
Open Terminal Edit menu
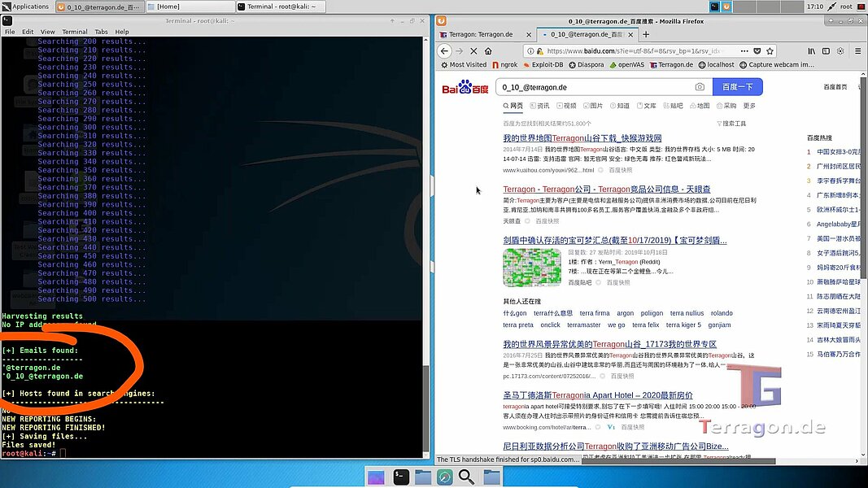(28, 32)
